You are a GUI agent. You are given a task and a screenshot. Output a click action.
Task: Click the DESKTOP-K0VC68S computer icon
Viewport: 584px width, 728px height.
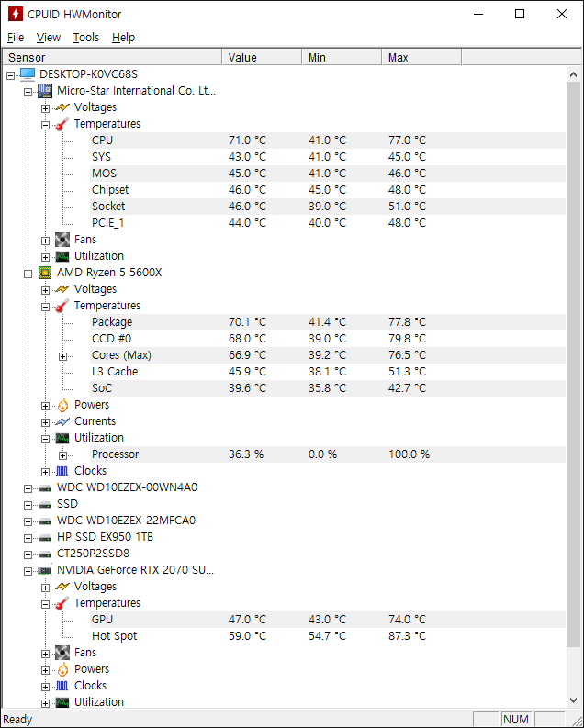(28, 73)
